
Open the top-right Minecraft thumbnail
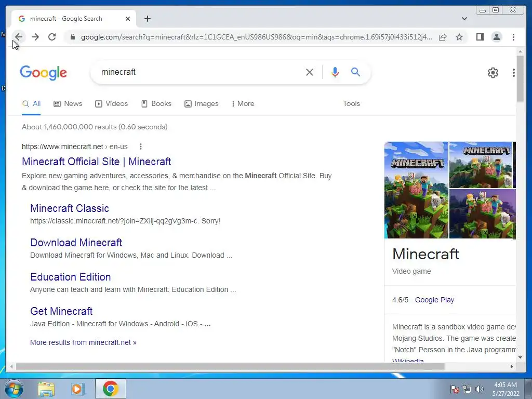(x=481, y=165)
